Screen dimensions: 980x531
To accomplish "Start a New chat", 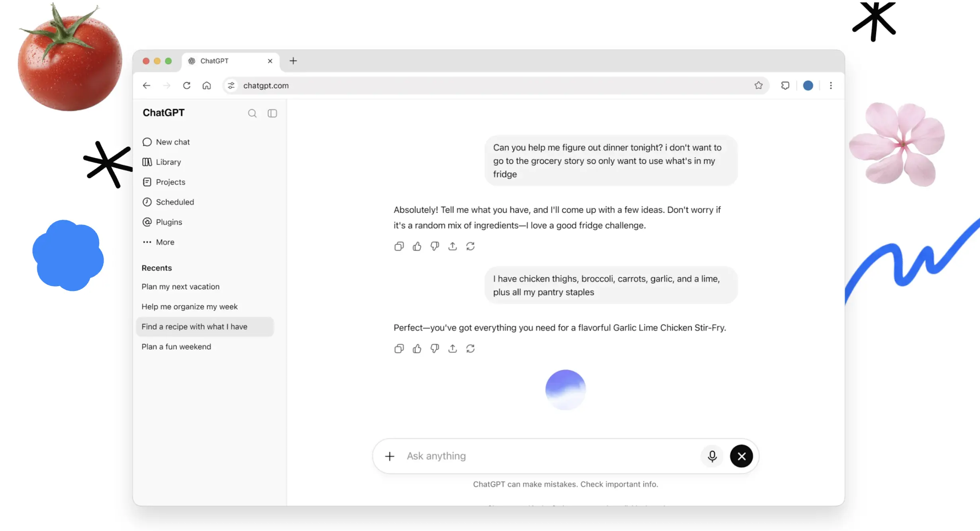I will (166, 142).
